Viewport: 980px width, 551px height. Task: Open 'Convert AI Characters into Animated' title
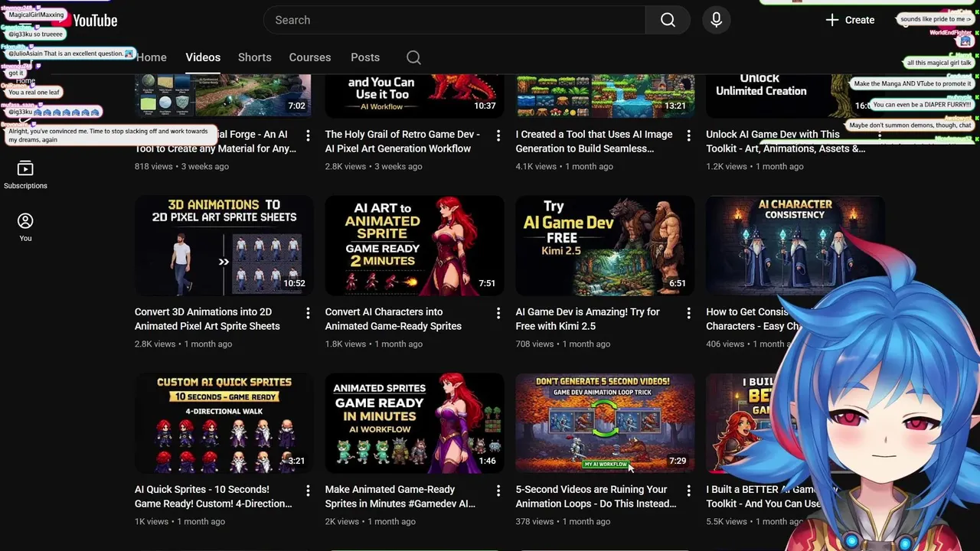click(x=393, y=319)
